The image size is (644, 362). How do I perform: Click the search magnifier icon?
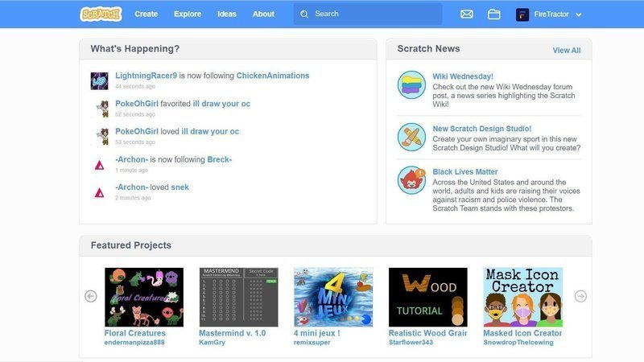click(304, 14)
